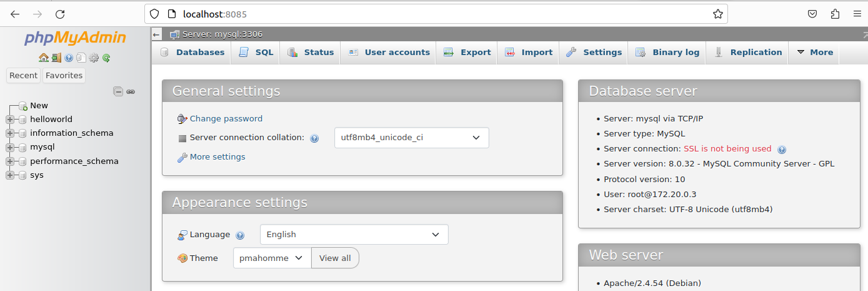Click the 'SSL is not being used' text
This screenshot has height=291, width=868.
[x=727, y=149]
